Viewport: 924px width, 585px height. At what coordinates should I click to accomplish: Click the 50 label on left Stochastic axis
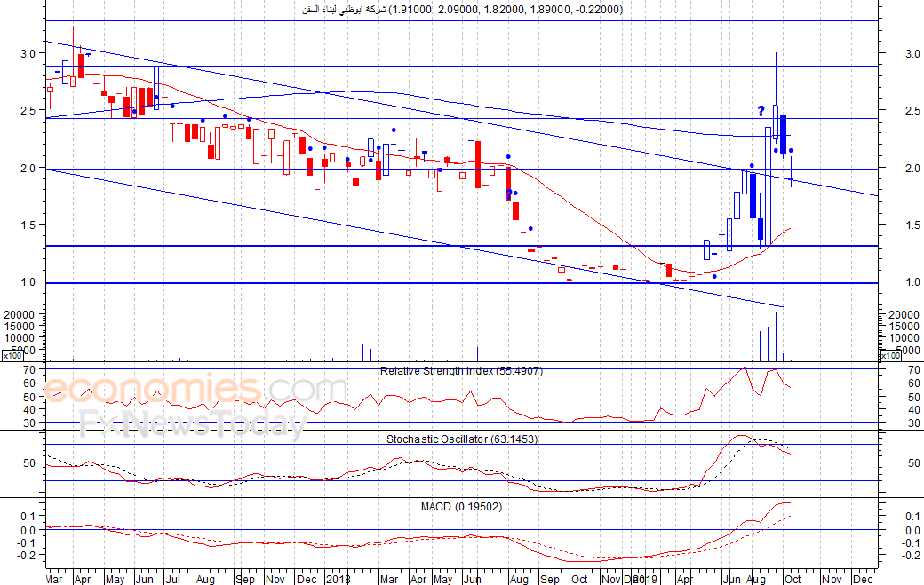pos(30,463)
